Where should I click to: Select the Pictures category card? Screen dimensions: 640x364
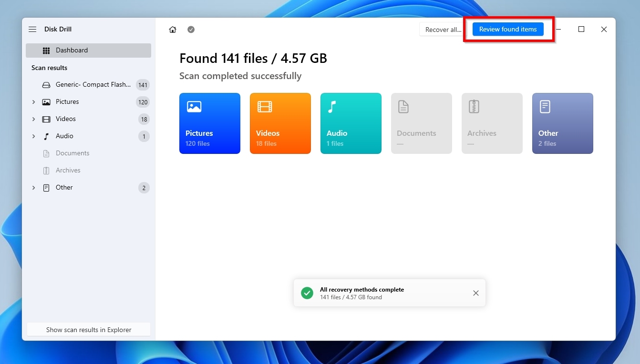210,123
